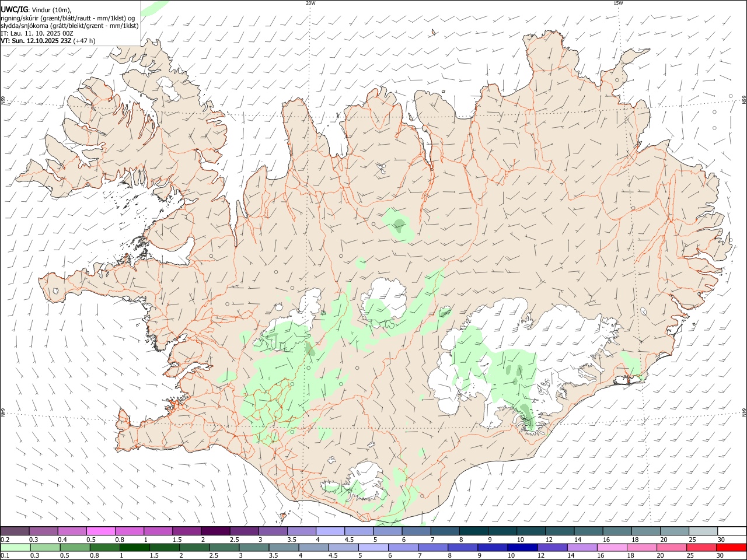Pick the deep blue 10 swatch, bottom scale
747x560 pixels.
(523, 547)
